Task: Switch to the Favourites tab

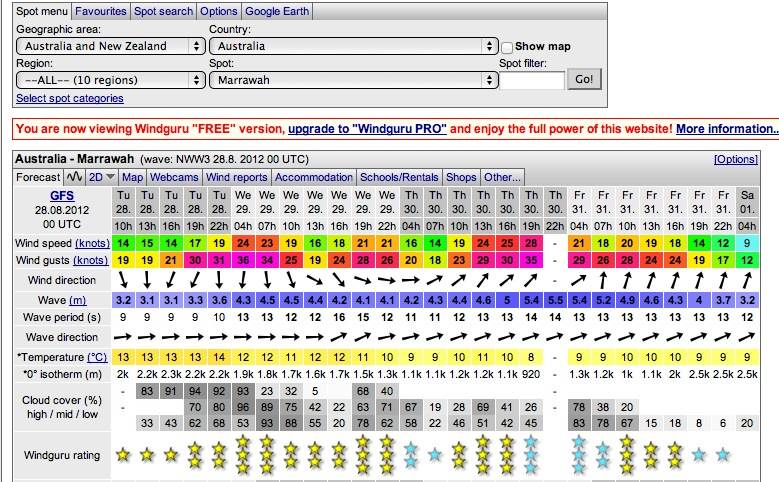Action: 102,12
